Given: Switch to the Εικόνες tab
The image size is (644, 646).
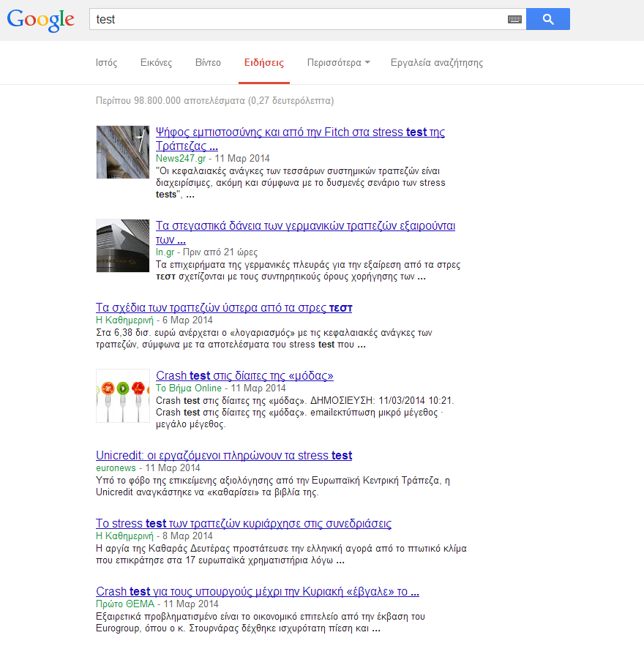Looking at the screenshot, I should point(156,63).
